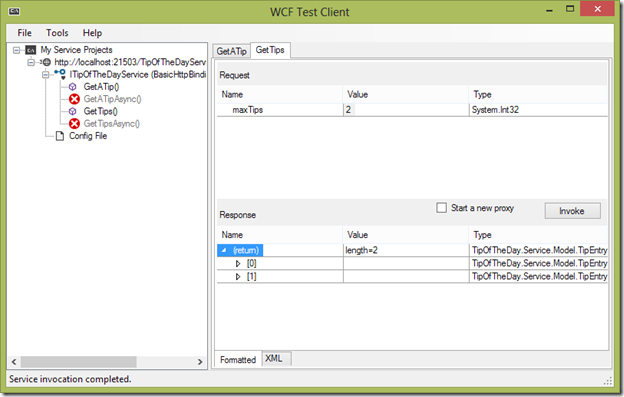Screen dimensions: 624x397
Task: Enable the Start a new proxy checkbox
Action: (441, 208)
